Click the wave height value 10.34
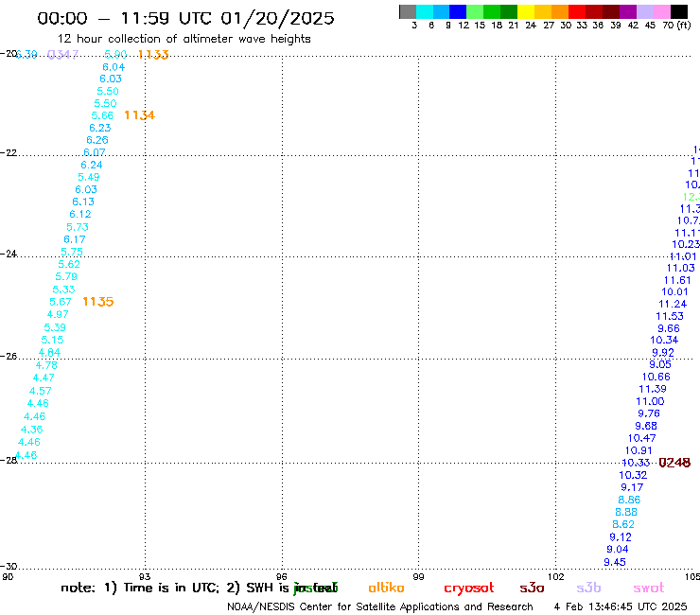Image resolution: width=700 pixels, height=615 pixels. (x=664, y=340)
